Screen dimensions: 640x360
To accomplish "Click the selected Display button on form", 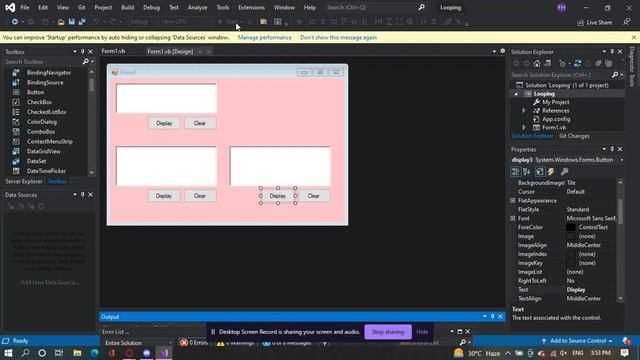I will [278, 196].
